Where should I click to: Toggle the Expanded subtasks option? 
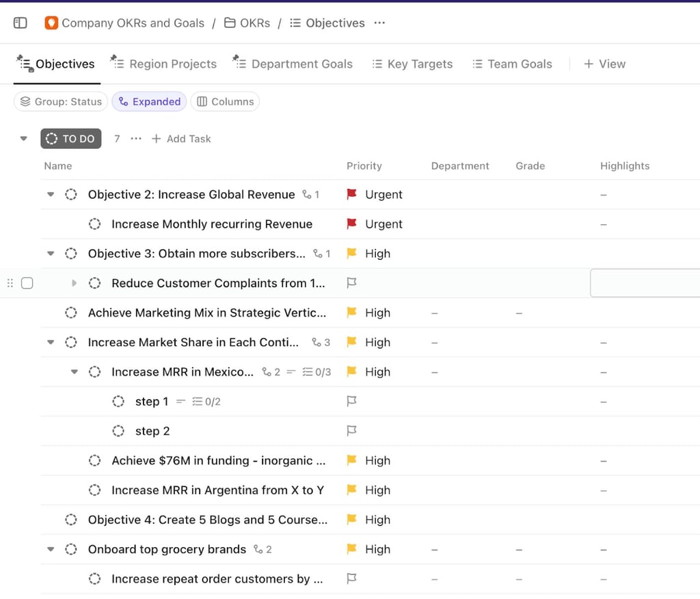pyautogui.click(x=149, y=101)
